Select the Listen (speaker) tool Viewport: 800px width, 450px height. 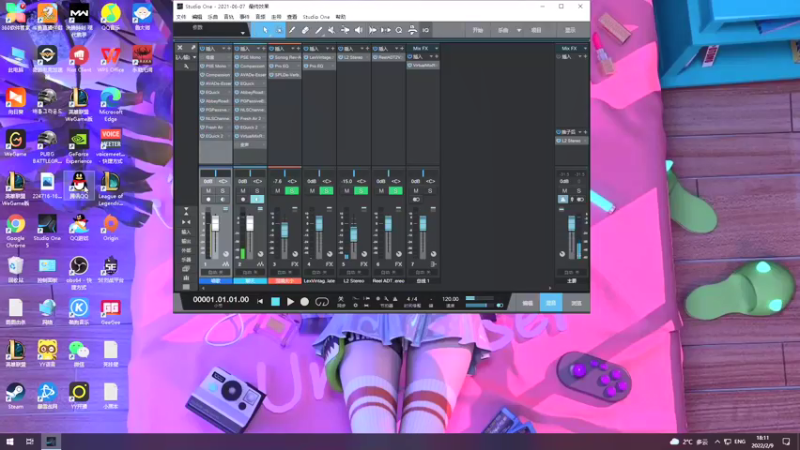358,30
